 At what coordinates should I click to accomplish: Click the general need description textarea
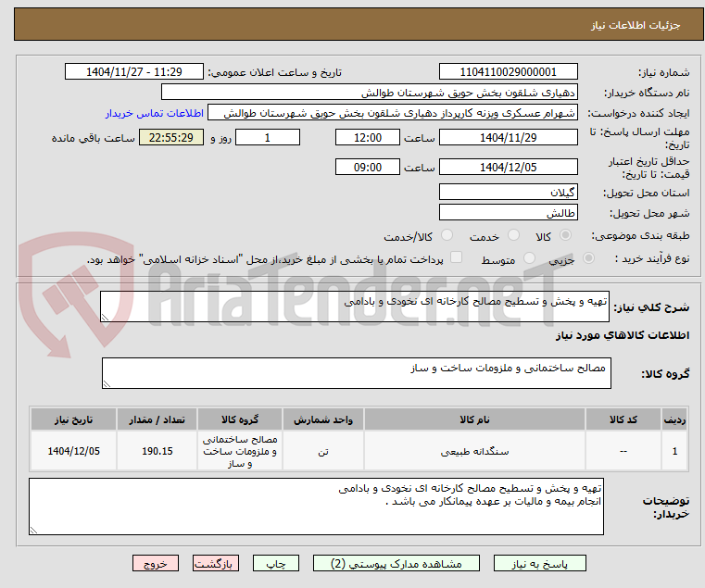355,307
